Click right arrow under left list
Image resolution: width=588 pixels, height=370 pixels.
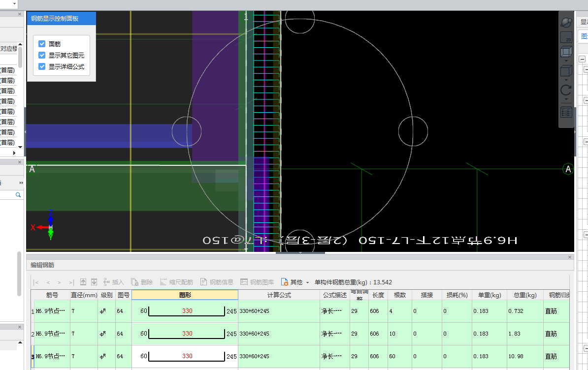(x=14, y=153)
